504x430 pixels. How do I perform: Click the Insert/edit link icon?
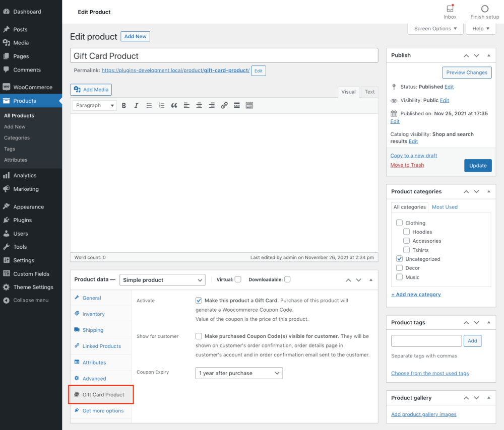(x=224, y=105)
